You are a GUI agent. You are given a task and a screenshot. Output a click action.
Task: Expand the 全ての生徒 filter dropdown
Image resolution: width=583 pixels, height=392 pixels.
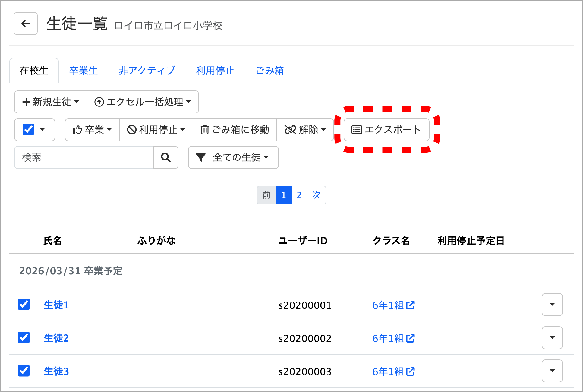pos(233,157)
